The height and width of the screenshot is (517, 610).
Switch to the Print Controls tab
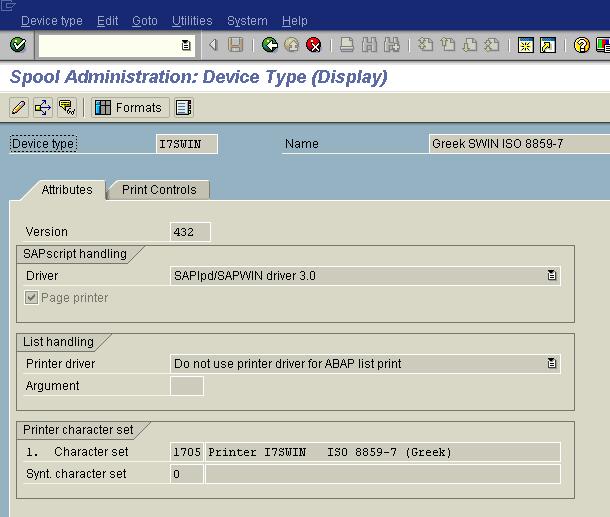point(159,190)
